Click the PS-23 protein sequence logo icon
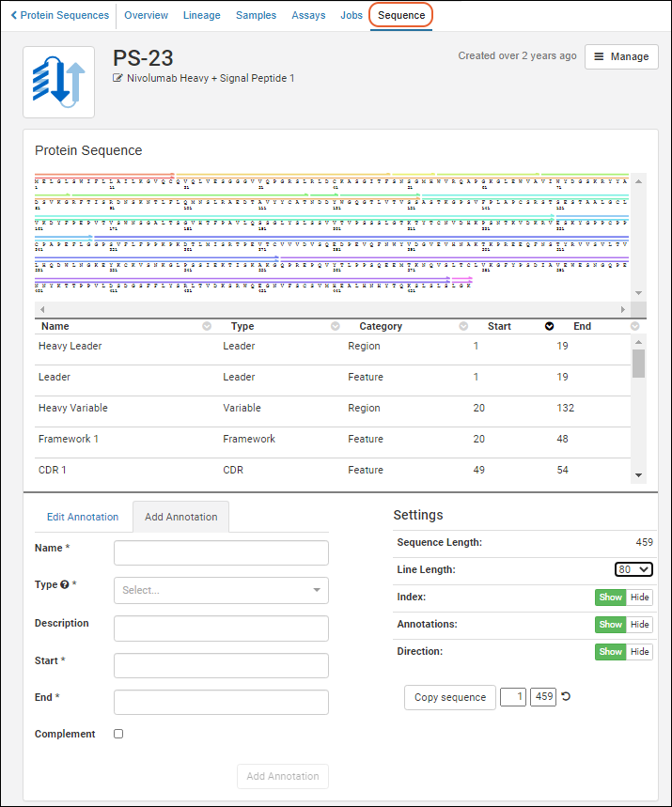Viewport: 672px width, 807px height. click(x=58, y=82)
